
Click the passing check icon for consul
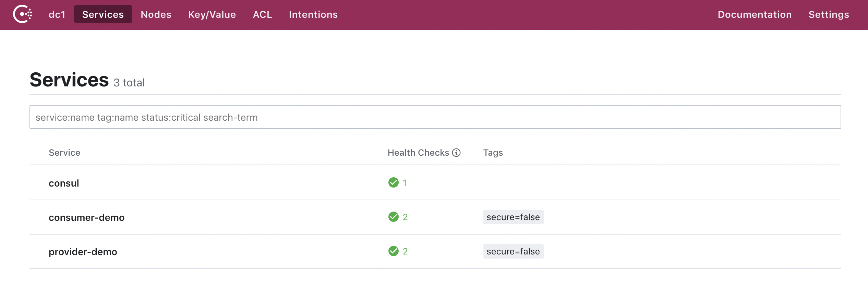[394, 182]
